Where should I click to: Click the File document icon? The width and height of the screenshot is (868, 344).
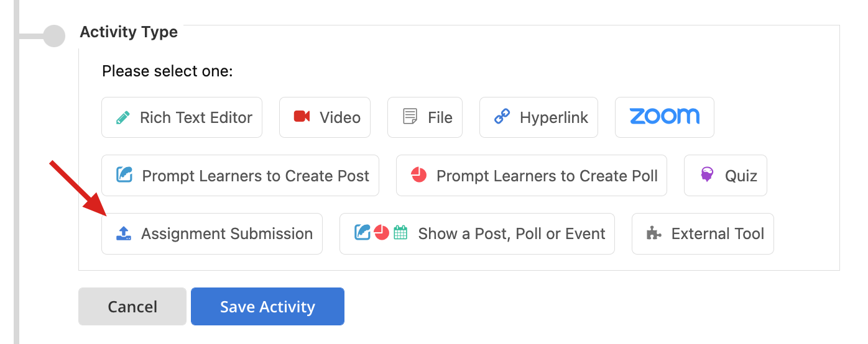click(410, 117)
